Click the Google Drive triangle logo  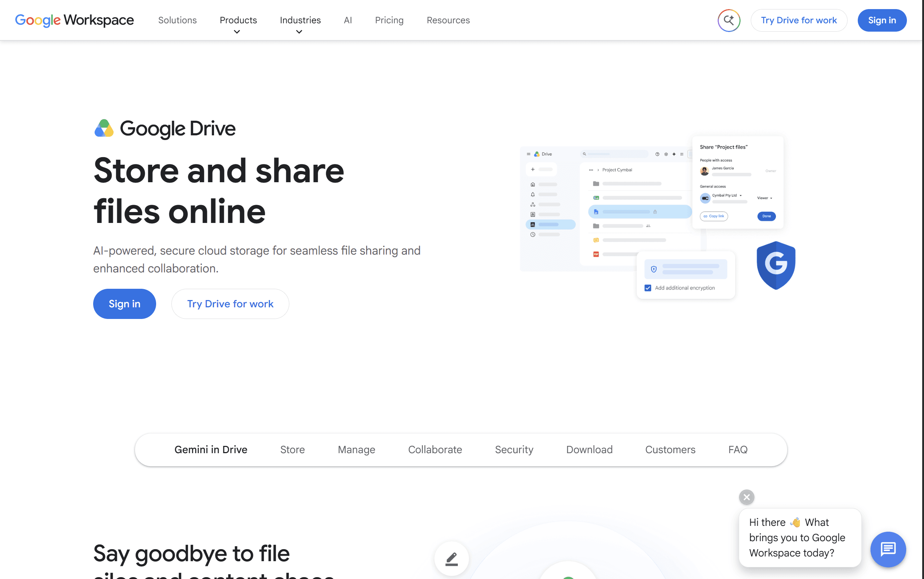(x=104, y=128)
